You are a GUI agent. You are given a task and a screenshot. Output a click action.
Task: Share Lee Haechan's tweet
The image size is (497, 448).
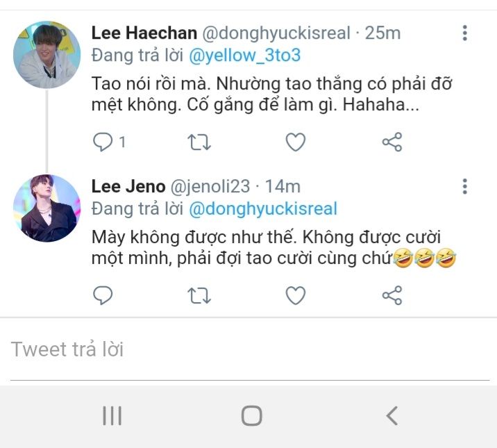[x=392, y=142]
